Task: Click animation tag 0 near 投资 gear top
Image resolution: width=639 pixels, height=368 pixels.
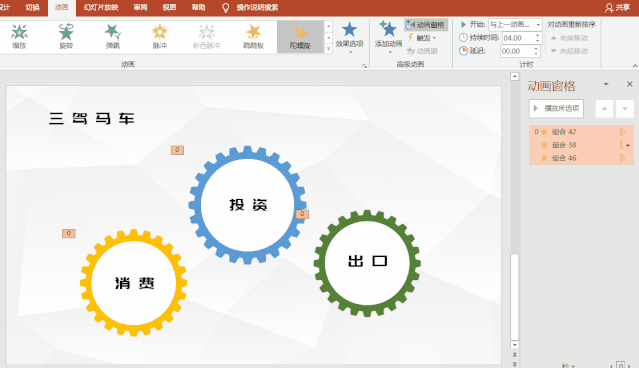Action: [x=177, y=150]
